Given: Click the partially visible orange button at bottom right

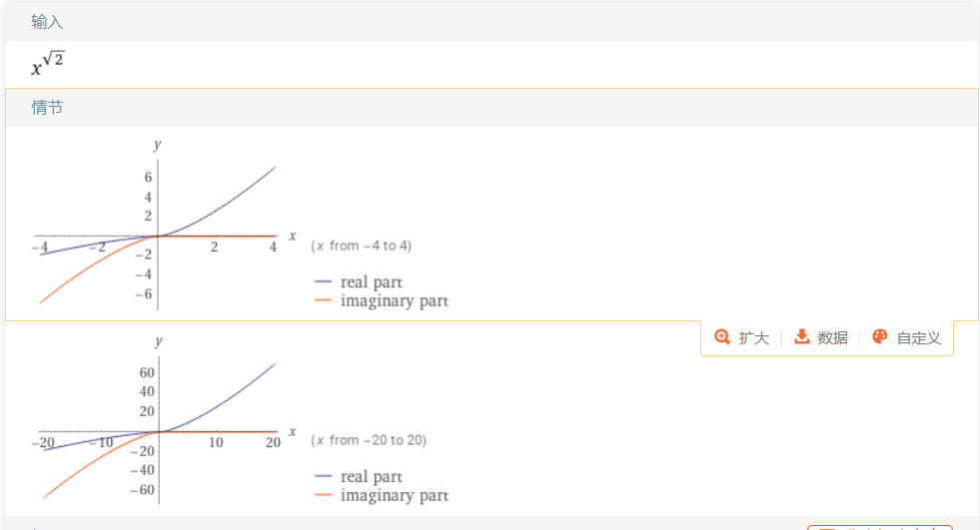Looking at the screenshot, I should tap(880, 527).
